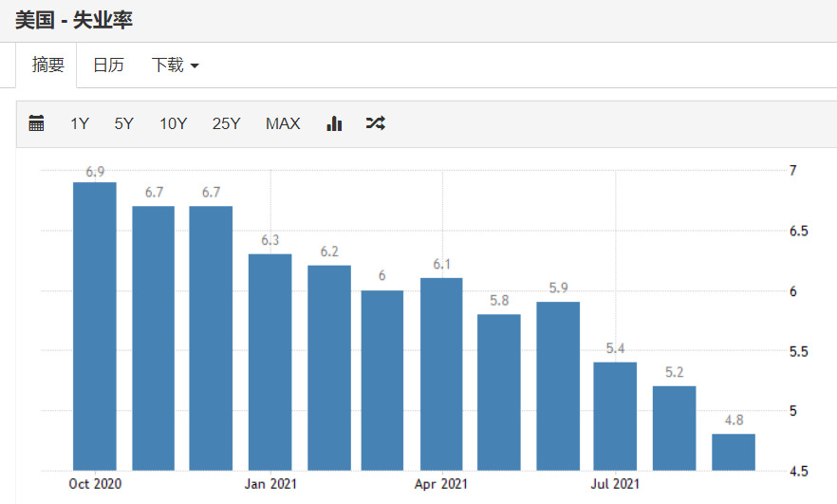The height and width of the screenshot is (504, 837).
Task: Click the bar labeled 6.9
Action: coord(95,327)
